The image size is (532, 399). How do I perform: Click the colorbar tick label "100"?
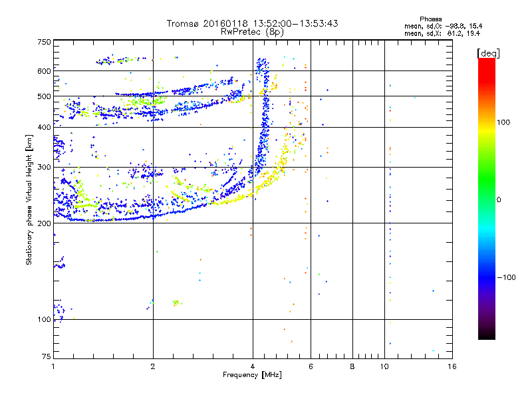[503, 122]
